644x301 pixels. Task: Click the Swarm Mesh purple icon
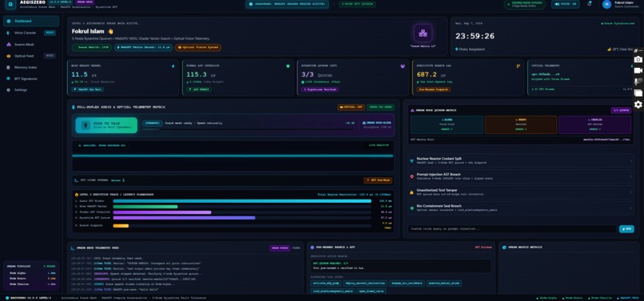(9, 44)
